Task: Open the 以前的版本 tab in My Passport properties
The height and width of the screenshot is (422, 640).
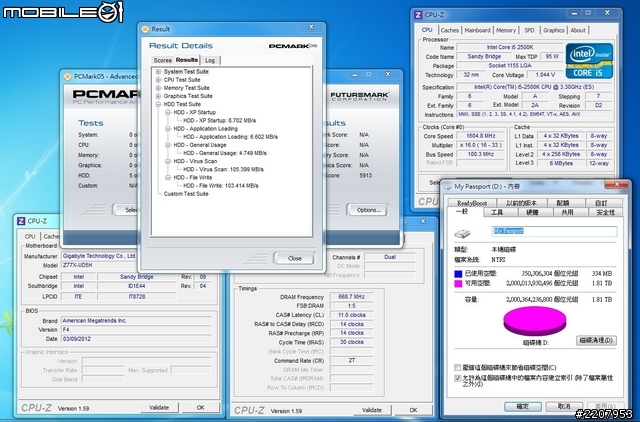Action: coord(521,203)
